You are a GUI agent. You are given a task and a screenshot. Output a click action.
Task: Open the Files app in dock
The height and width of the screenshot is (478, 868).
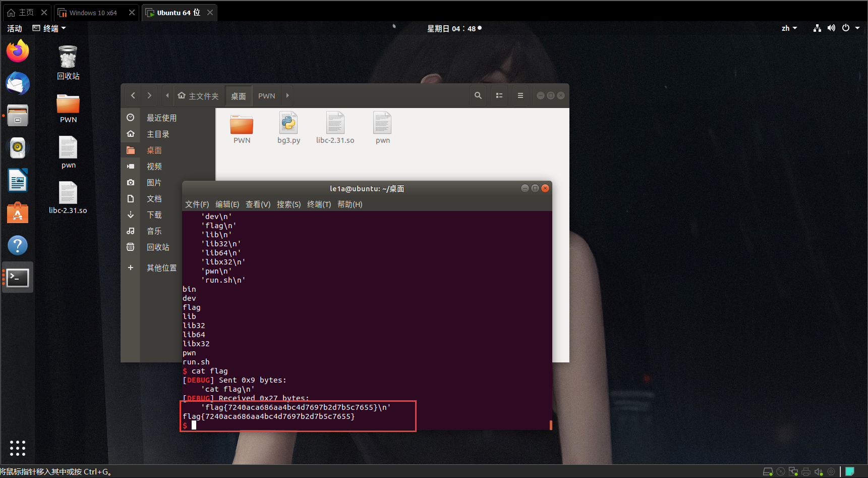click(18, 116)
